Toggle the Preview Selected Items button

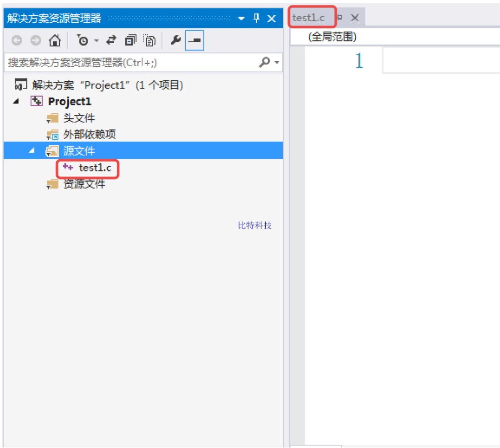click(x=194, y=40)
